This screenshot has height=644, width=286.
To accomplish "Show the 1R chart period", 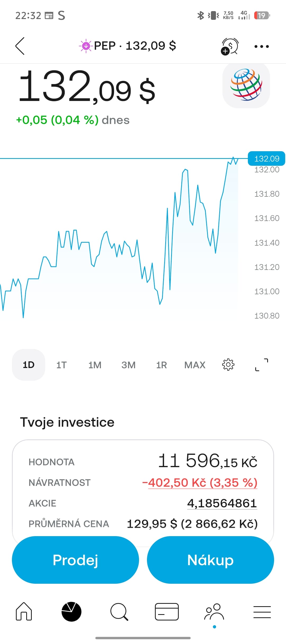I will pos(161,365).
